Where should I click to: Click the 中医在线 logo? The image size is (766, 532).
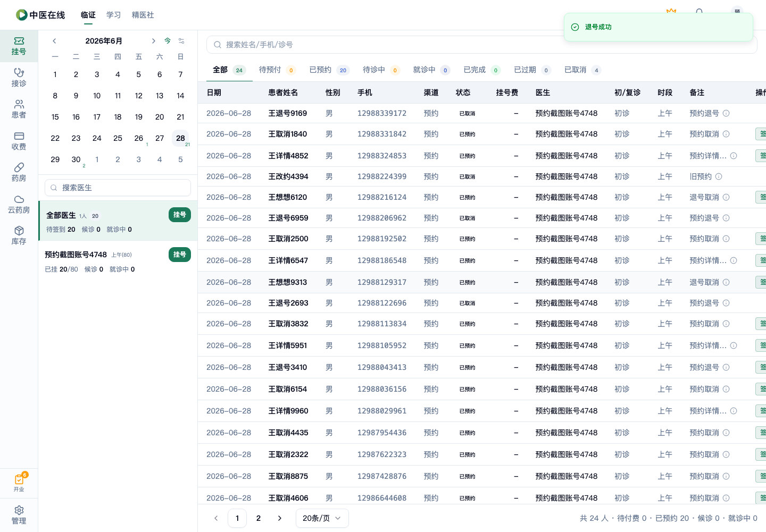40,15
